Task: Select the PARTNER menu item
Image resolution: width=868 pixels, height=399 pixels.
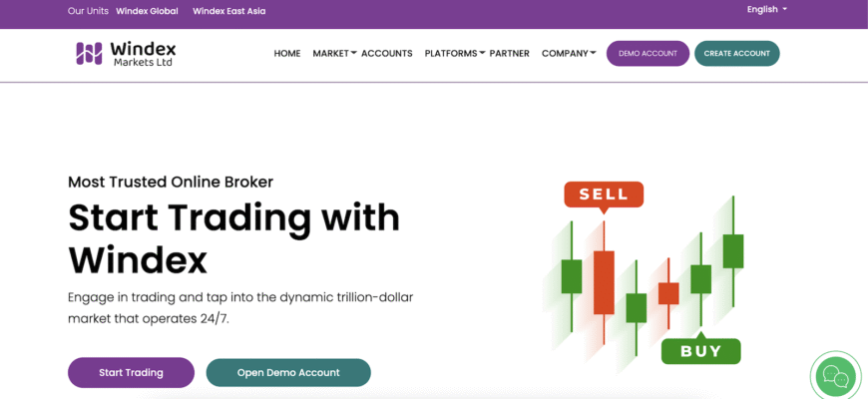Action: pyautogui.click(x=509, y=54)
